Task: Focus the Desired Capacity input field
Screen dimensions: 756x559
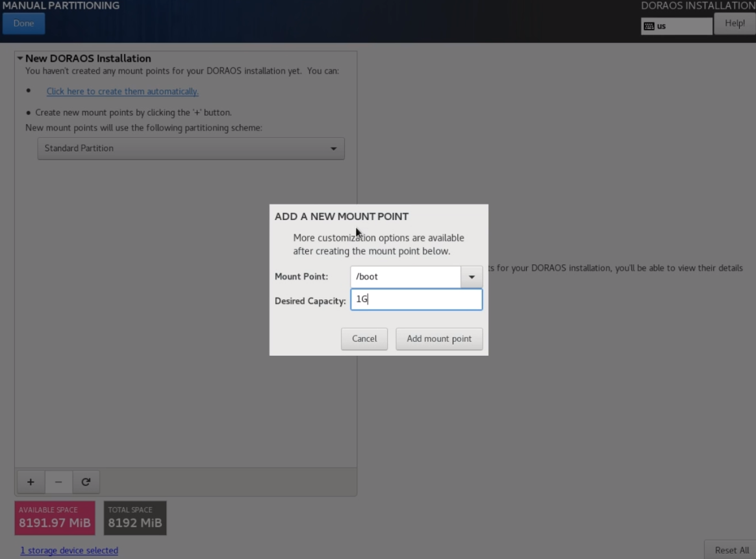Action: [x=416, y=300]
